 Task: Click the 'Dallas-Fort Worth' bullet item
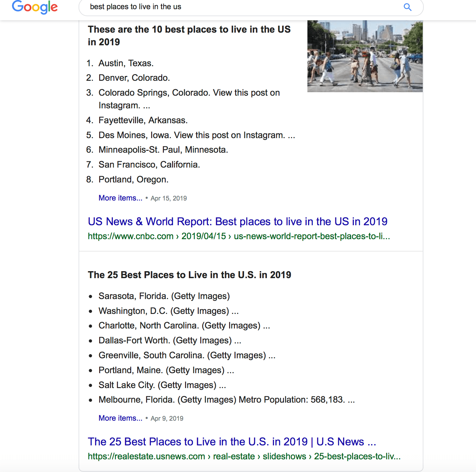coord(170,341)
